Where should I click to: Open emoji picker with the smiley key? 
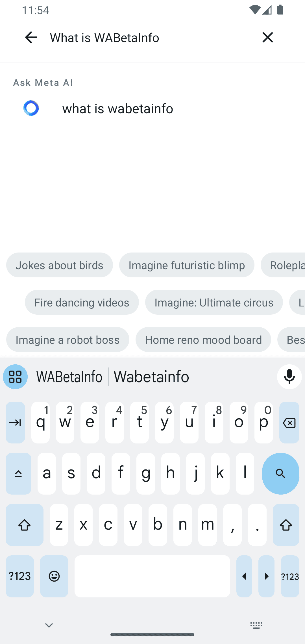(54, 576)
